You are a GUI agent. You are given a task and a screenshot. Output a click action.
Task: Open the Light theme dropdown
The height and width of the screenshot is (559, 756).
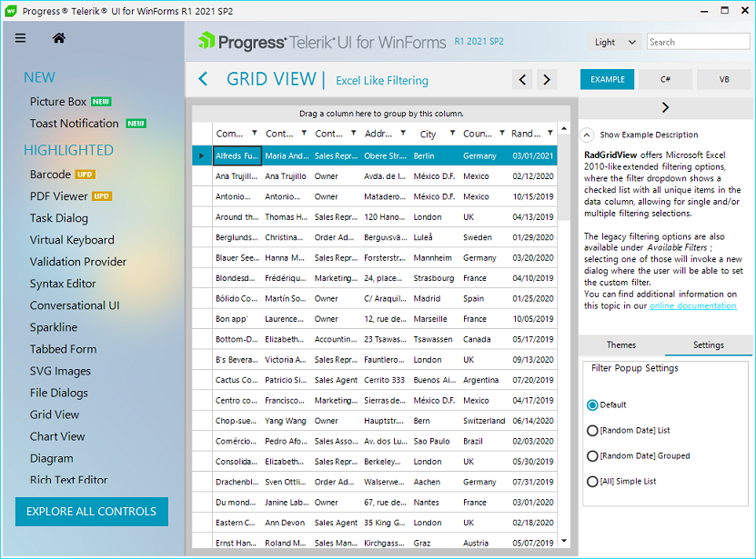click(615, 42)
